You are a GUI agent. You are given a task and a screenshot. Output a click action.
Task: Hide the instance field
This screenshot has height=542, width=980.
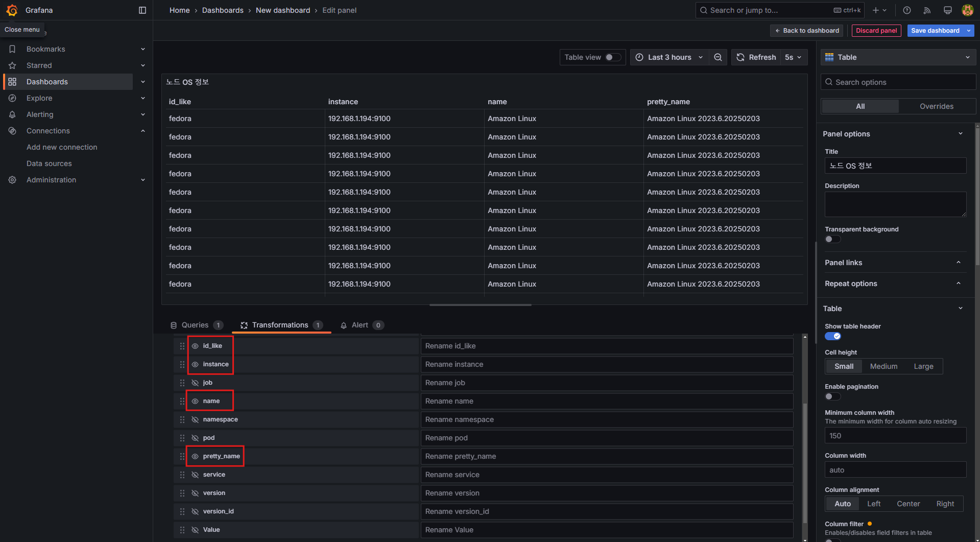click(x=195, y=364)
